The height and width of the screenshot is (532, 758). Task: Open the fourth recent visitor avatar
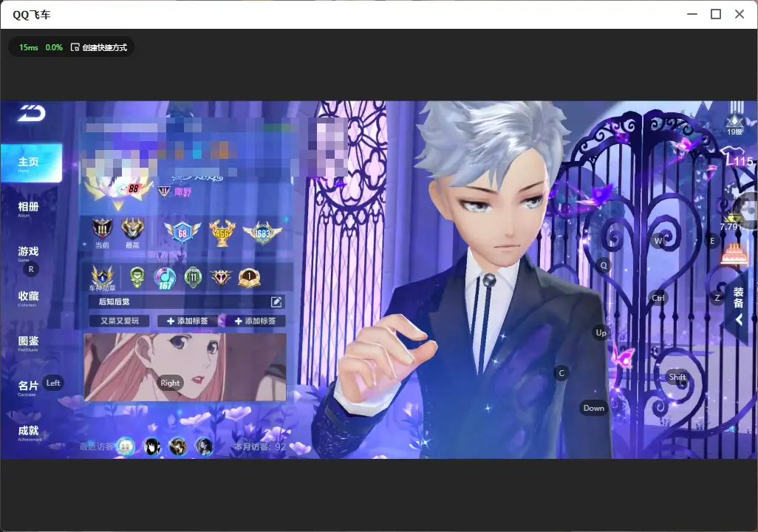[204, 446]
